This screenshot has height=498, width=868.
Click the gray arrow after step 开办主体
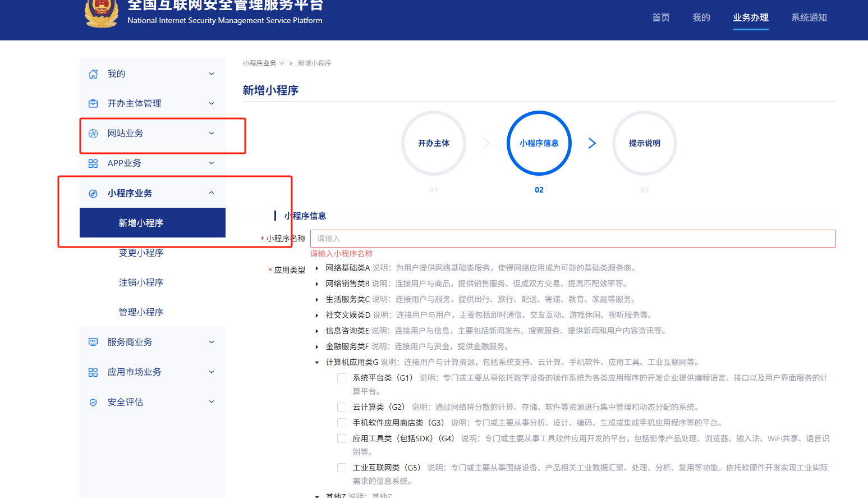click(486, 143)
